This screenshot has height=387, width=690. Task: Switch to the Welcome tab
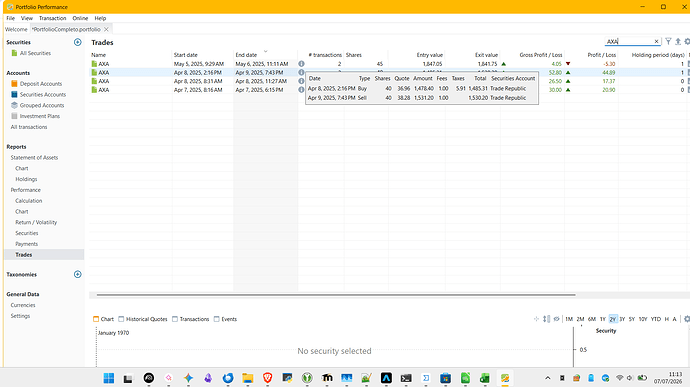(x=16, y=29)
